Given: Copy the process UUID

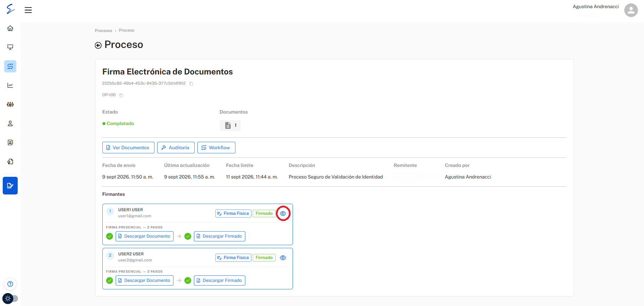Looking at the screenshot, I should coord(191,84).
